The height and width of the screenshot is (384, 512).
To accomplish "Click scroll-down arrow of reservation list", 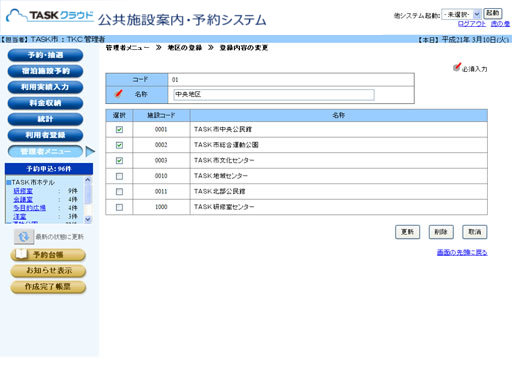I will [88, 219].
